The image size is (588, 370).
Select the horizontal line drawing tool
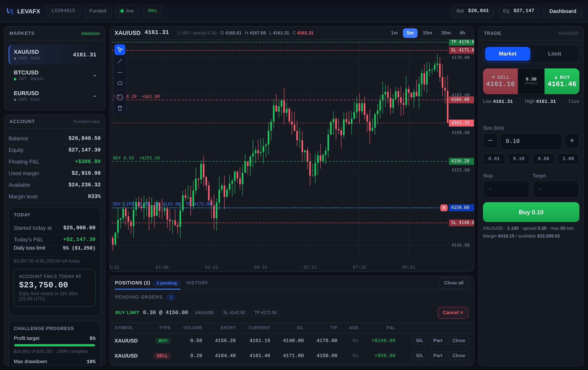pos(120,72)
